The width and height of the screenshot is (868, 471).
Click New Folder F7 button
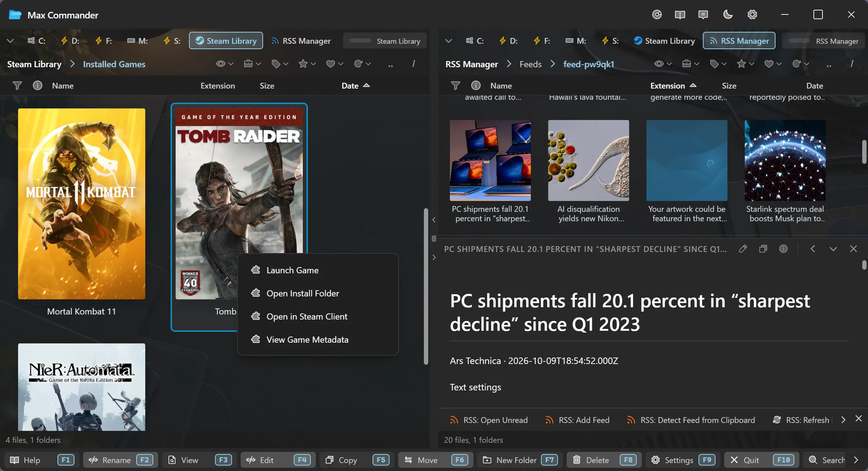520,460
